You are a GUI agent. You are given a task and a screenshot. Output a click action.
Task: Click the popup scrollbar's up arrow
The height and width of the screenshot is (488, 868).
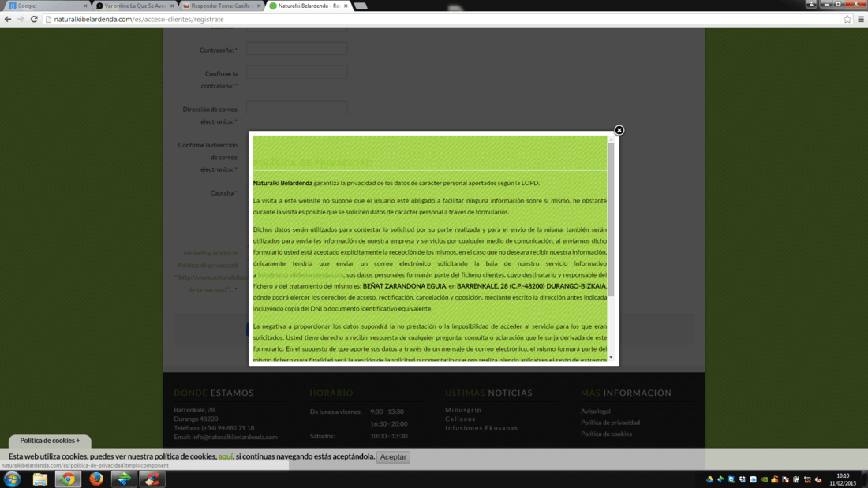pyautogui.click(x=611, y=140)
